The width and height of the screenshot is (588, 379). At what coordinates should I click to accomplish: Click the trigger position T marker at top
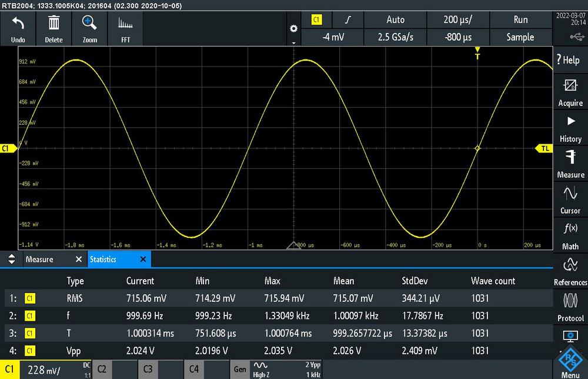coord(477,54)
